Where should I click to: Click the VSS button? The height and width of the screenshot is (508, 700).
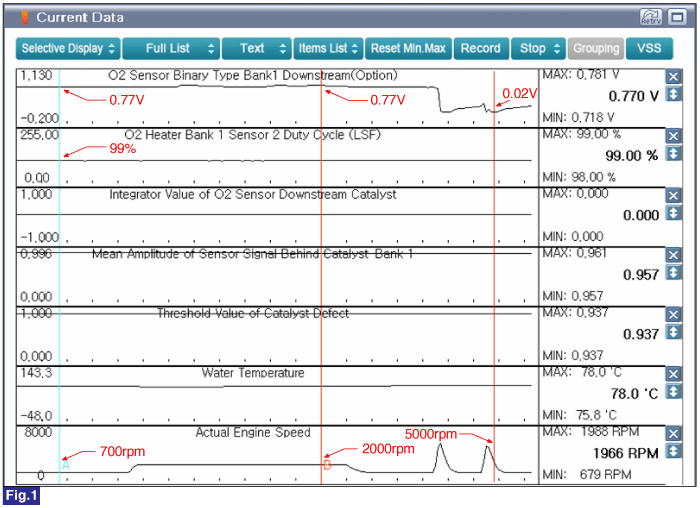click(x=649, y=48)
